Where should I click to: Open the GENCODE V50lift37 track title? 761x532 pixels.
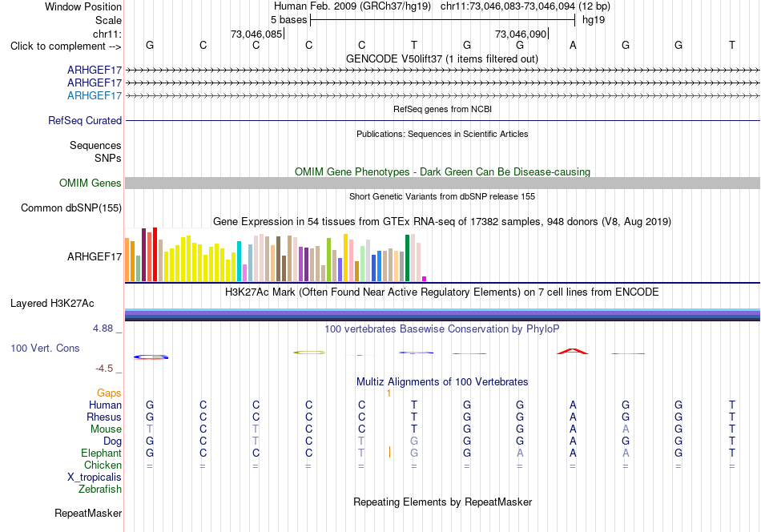tap(442, 58)
